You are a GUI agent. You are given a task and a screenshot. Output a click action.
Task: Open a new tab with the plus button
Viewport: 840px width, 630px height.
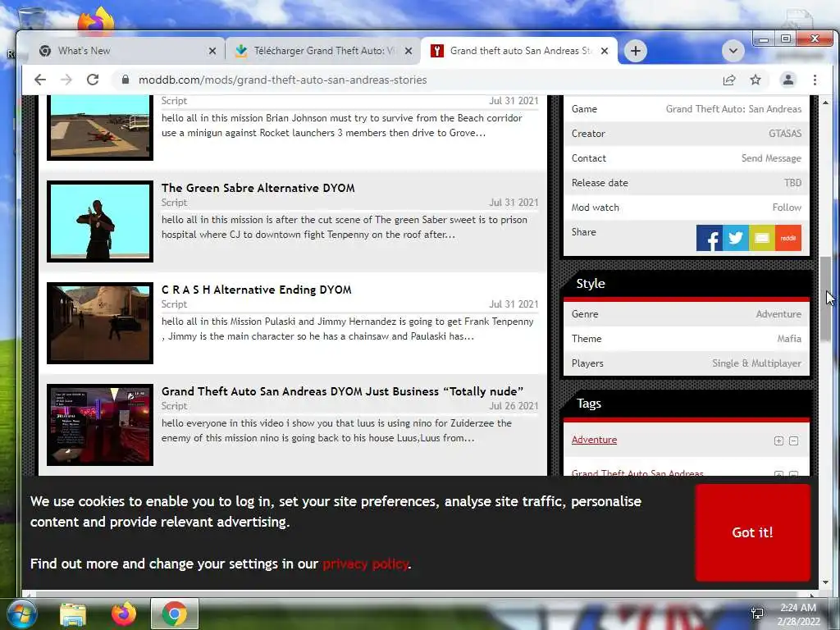pyautogui.click(x=636, y=51)
